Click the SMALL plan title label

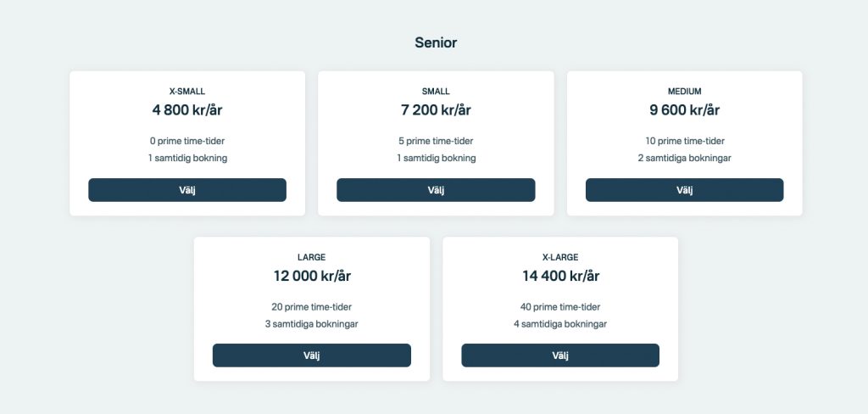pyautogui.click(x=436, y=92)
